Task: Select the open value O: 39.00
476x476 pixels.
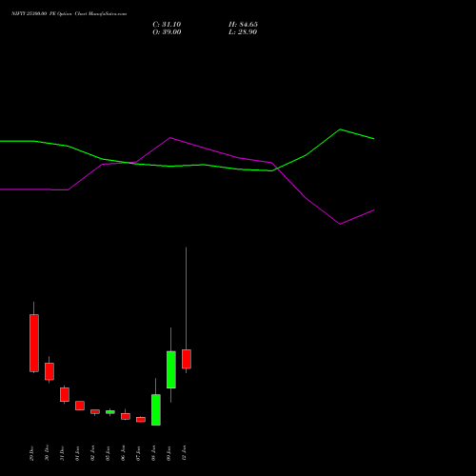Action: pos(167,32)
